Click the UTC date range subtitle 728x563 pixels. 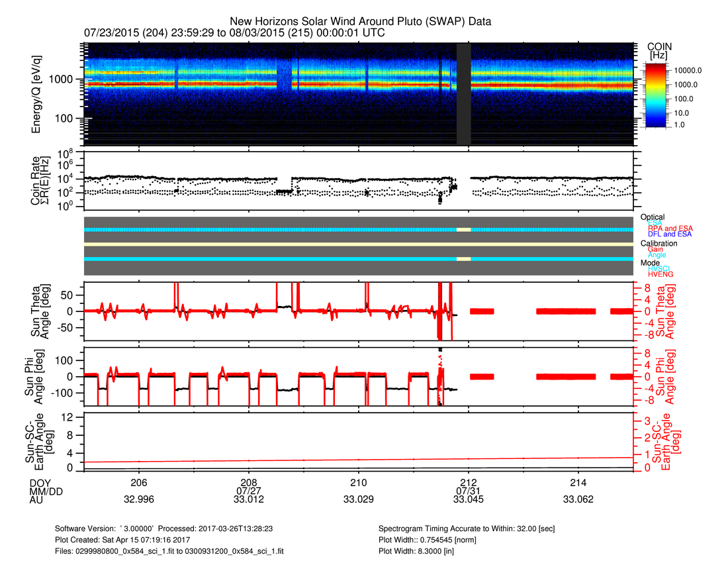pos(235,32)
